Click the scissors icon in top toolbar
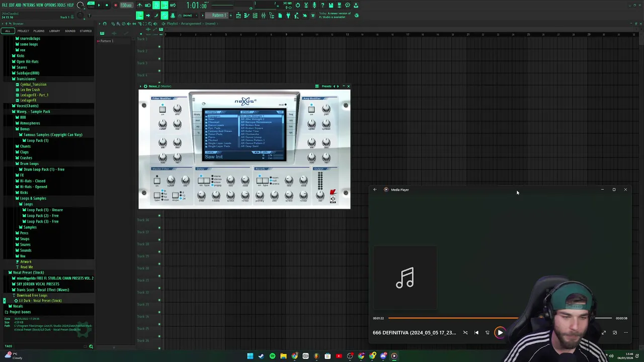Image resolution: width=644 pixels, height=362 pixels. click(305, 5)
